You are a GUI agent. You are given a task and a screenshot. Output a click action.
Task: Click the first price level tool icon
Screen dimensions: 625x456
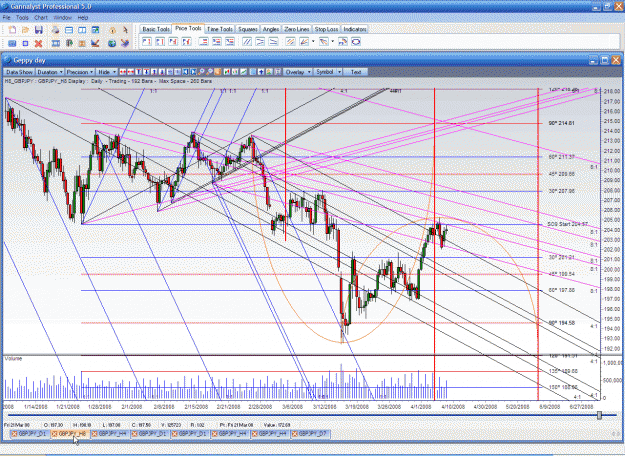tap(147, 41)
